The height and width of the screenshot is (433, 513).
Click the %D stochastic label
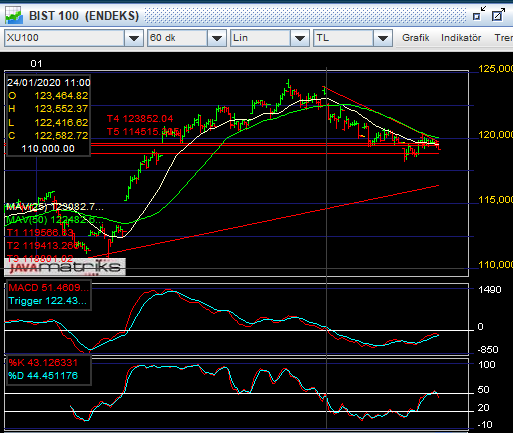click(43, 376)
